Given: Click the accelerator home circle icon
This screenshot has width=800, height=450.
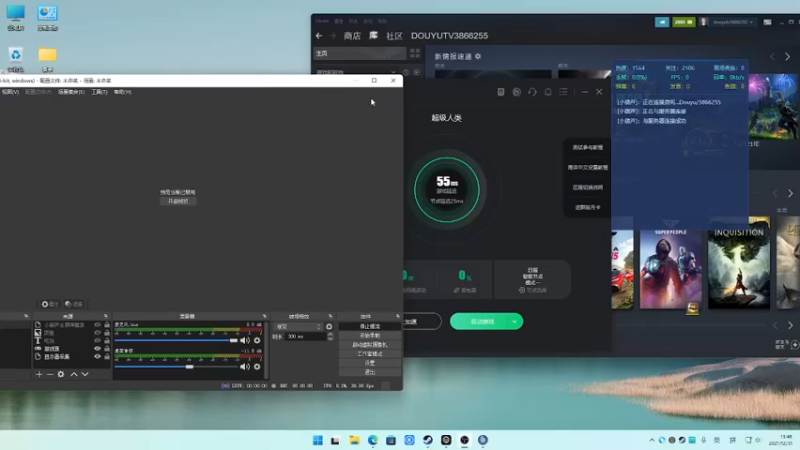Looking at the screenshot, I should point(516,92).
